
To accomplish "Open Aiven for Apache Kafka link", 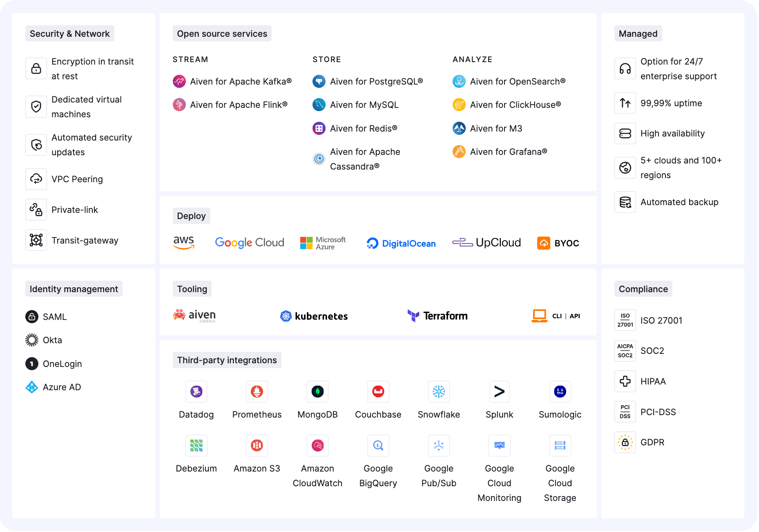I will [x=240, y=82].
